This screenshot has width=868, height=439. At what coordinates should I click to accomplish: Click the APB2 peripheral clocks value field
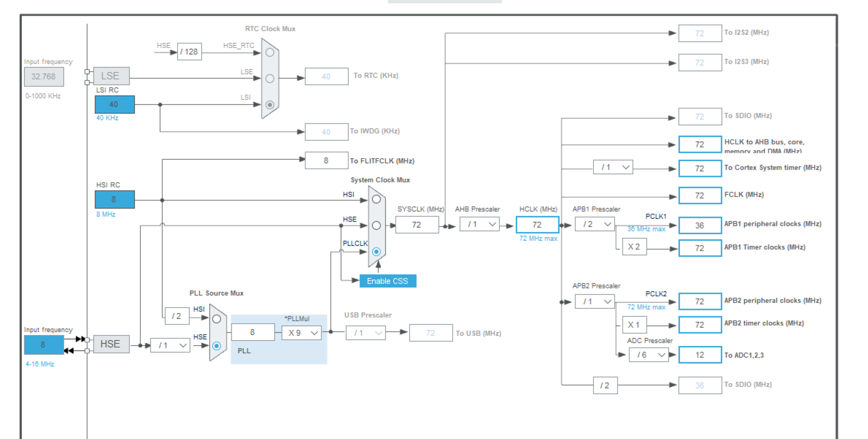point(700,301)
